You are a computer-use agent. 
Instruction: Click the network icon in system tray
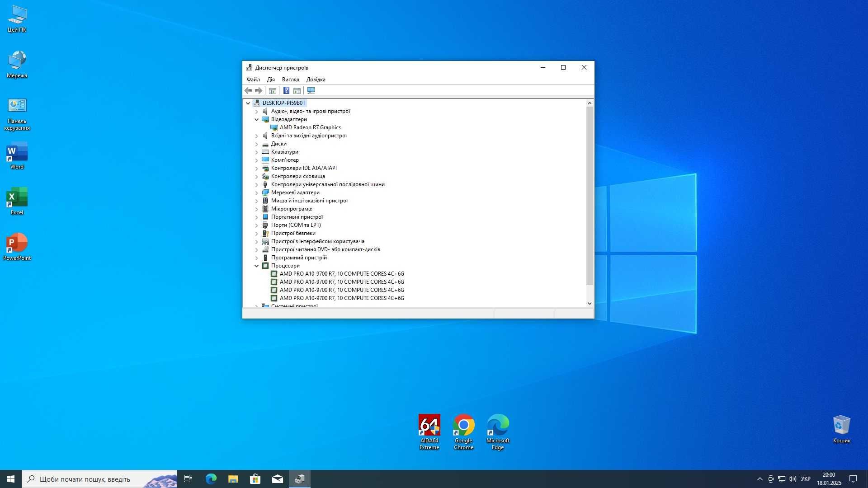[782, 479]
